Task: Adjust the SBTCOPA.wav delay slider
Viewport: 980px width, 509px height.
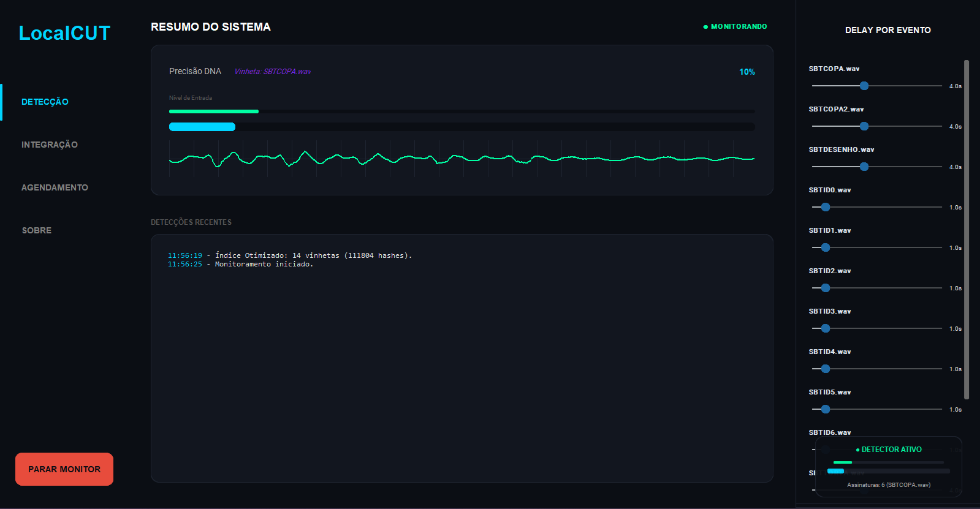Action: 876,86
